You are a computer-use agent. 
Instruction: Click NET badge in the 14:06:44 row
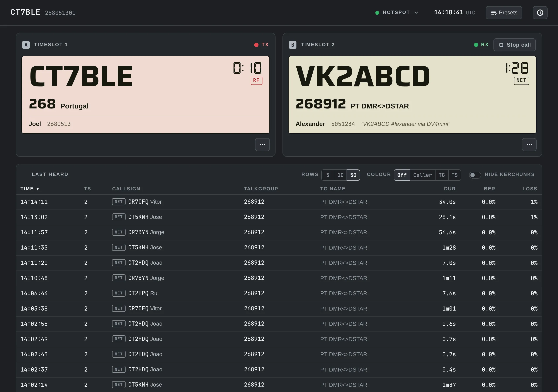(x=119, y=293)
